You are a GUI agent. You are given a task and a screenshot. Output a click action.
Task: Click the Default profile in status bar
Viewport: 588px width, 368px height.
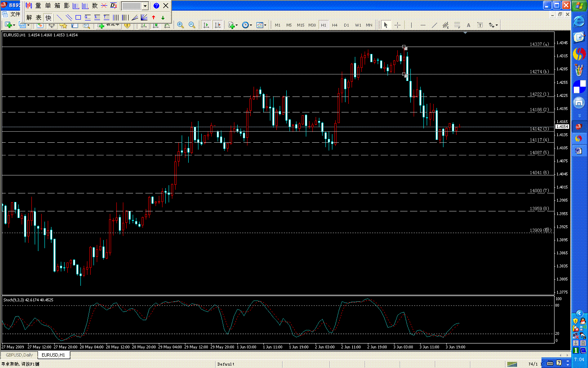click(x=226, y=364)
